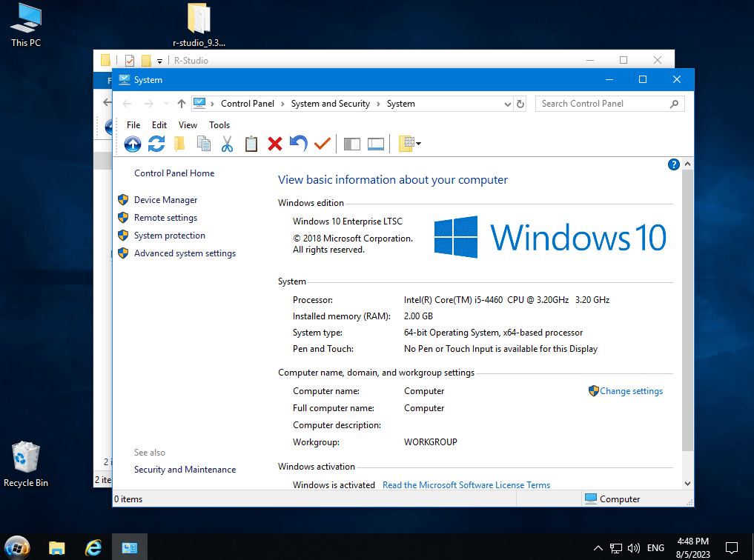This screenshot has width=754, height=560.
Task: Click the WORKGROUP value text
Action: pyautogui.click(x=430, y=442)
